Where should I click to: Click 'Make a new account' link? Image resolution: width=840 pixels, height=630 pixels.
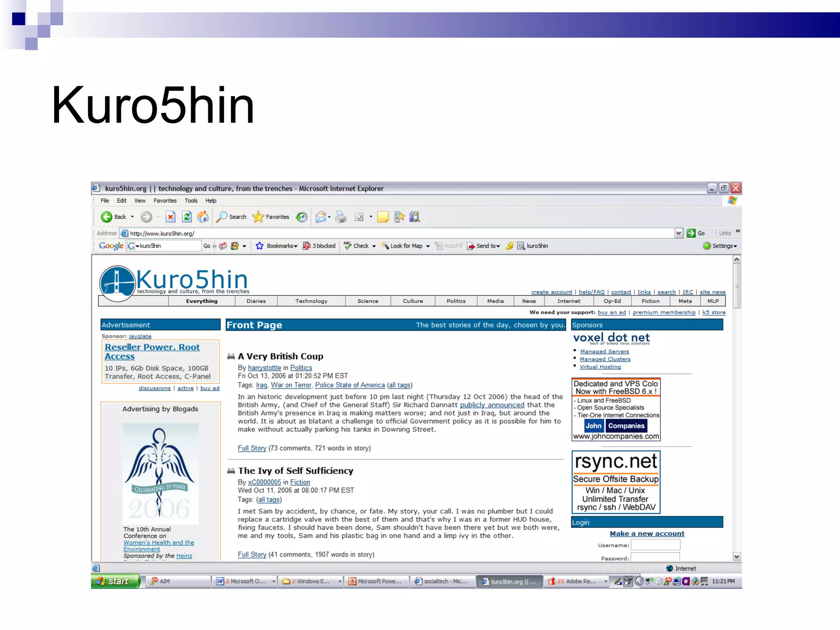click(x=647, y=534)
